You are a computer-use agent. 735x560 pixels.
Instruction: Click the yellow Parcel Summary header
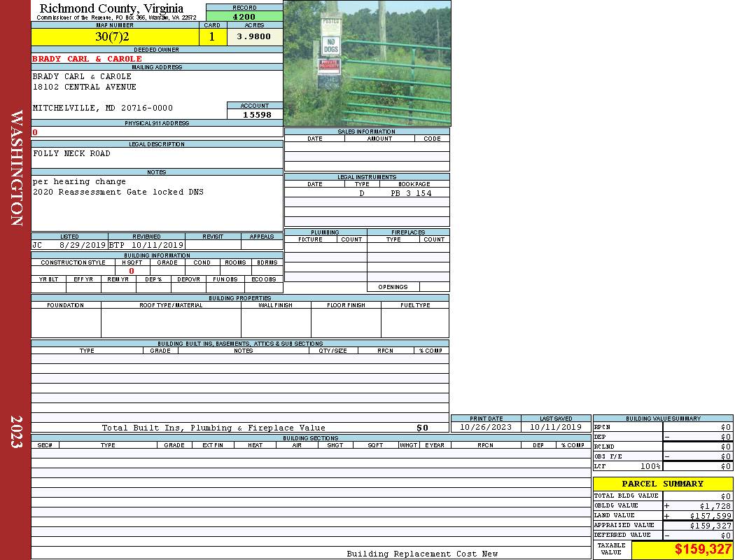[x=662, y=484]
